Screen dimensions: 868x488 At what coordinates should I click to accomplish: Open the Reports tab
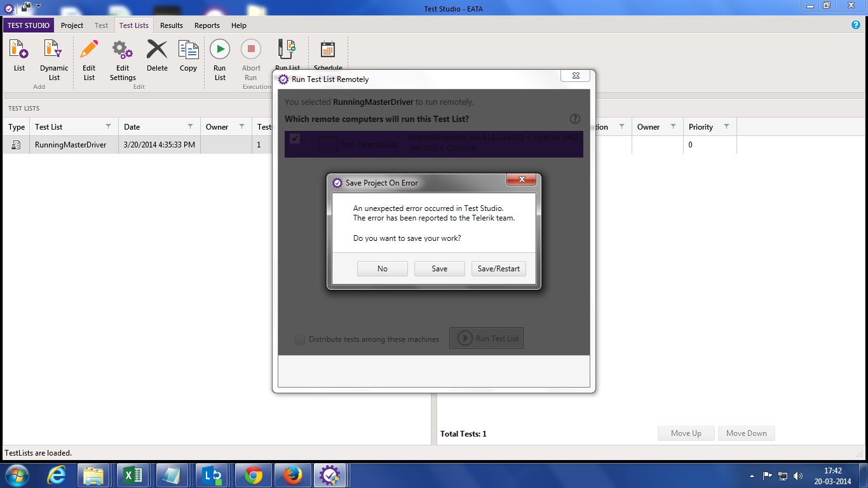coord(207,25)
